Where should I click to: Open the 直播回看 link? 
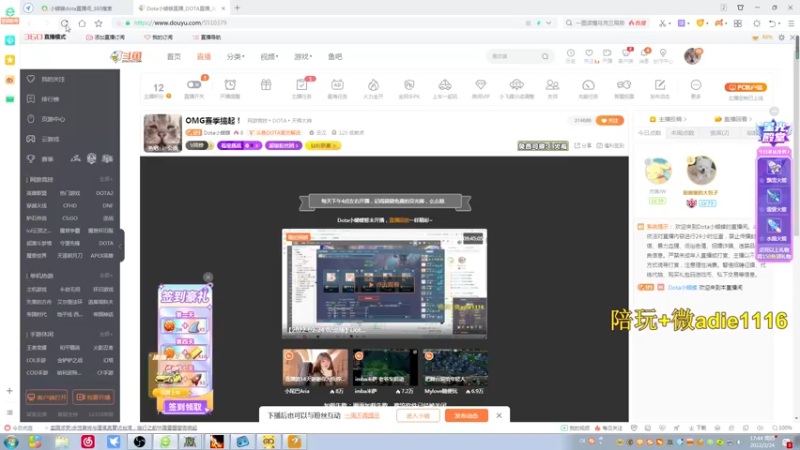click(x=734, y=119)
